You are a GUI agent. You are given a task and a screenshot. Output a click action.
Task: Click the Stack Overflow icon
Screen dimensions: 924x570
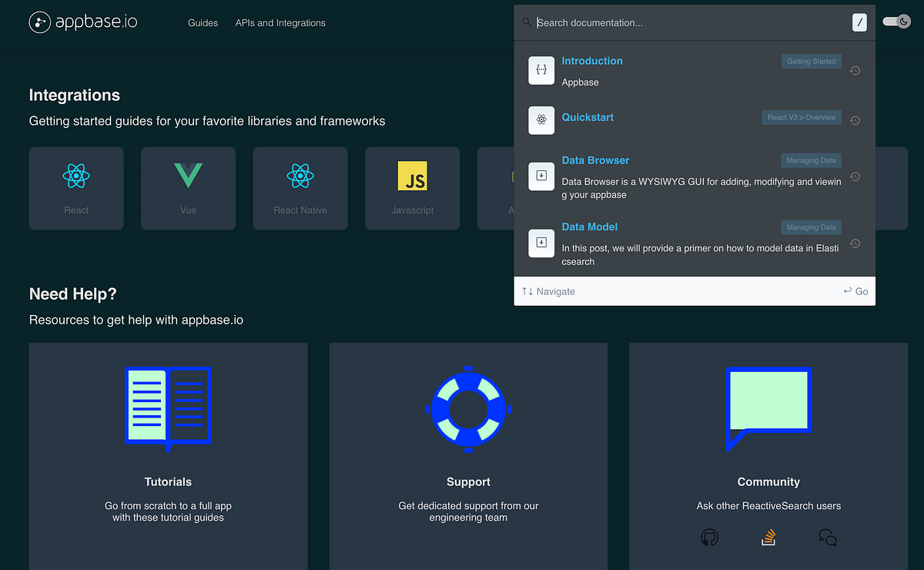pyautogui.click(x=768, y=537)
